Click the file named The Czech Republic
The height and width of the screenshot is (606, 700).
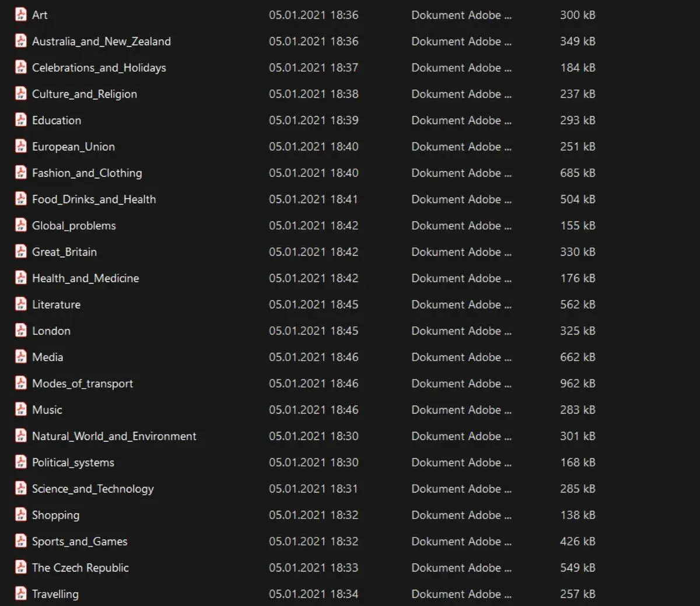coord(80,568)
